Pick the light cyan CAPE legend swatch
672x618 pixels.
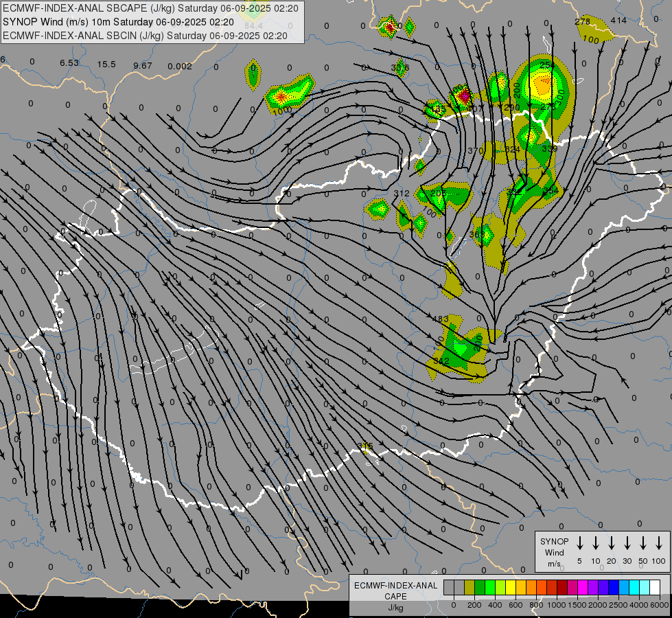(x=645, y=587)
